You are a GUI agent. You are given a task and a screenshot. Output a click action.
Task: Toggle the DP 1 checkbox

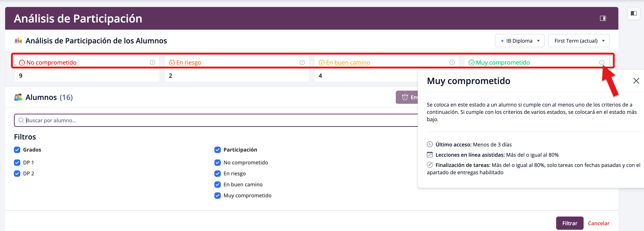(x=17, y=163)
